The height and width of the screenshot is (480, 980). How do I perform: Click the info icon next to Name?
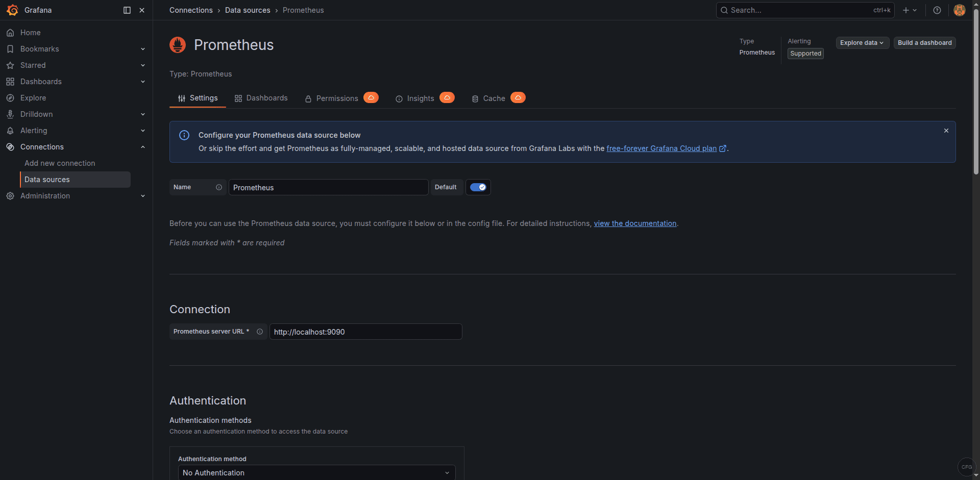click(219, 187)
